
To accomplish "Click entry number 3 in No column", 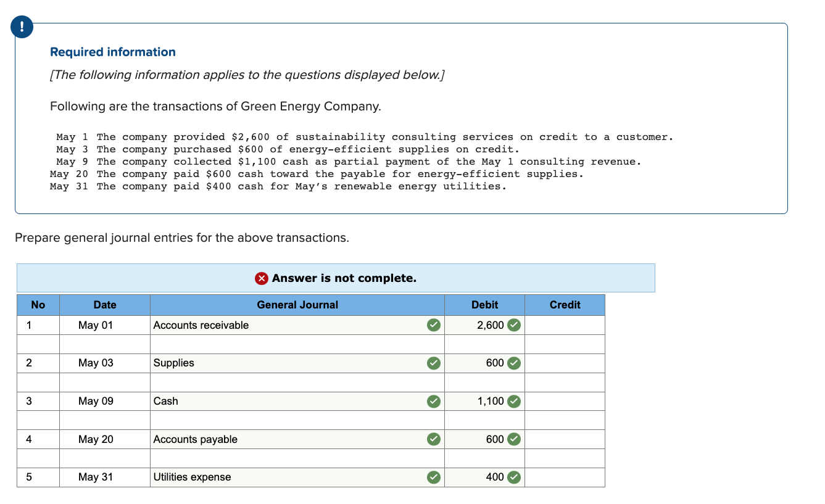I will coord(28,402).
